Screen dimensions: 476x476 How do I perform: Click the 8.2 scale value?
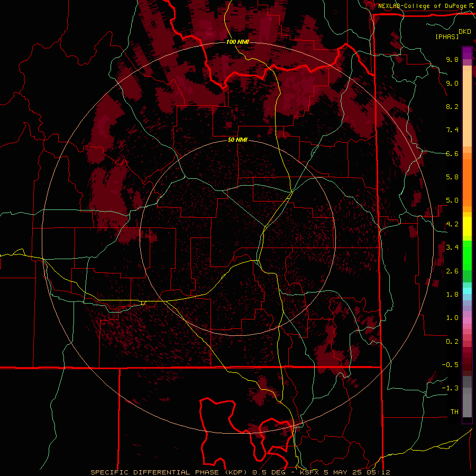[452, 106]
